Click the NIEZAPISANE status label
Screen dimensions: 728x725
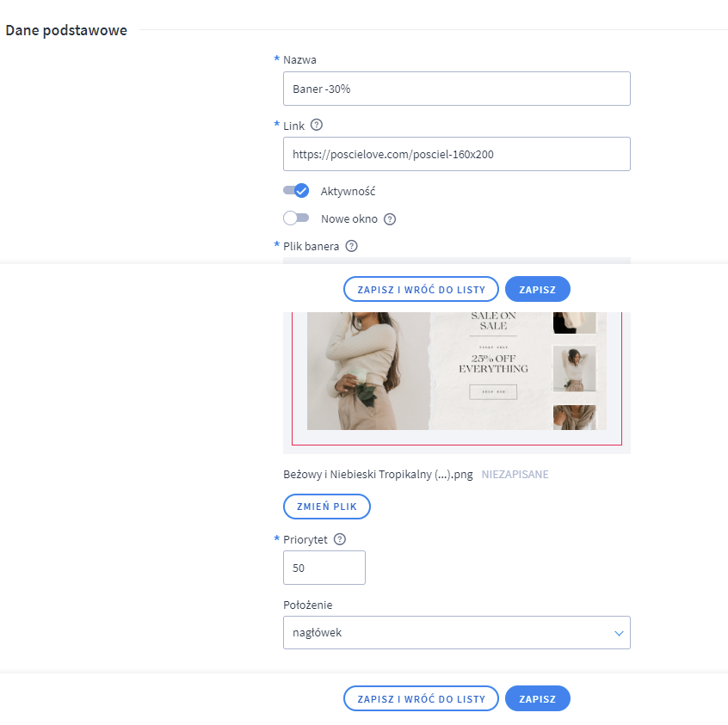[515, 475]
